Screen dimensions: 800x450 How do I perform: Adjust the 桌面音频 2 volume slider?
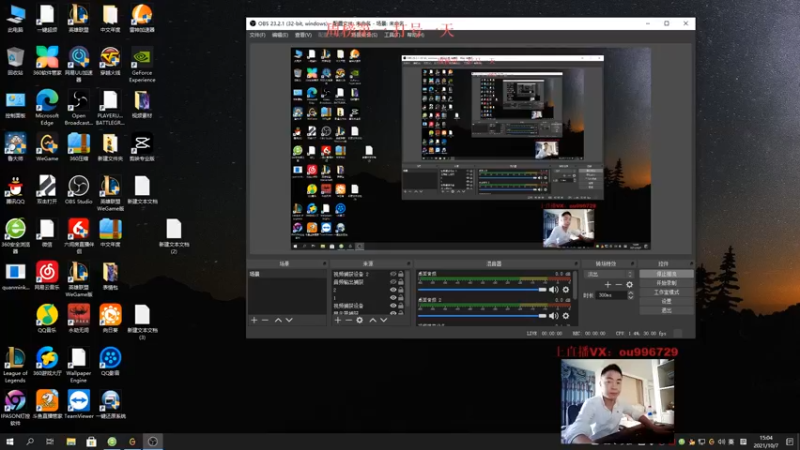[482, 316]
